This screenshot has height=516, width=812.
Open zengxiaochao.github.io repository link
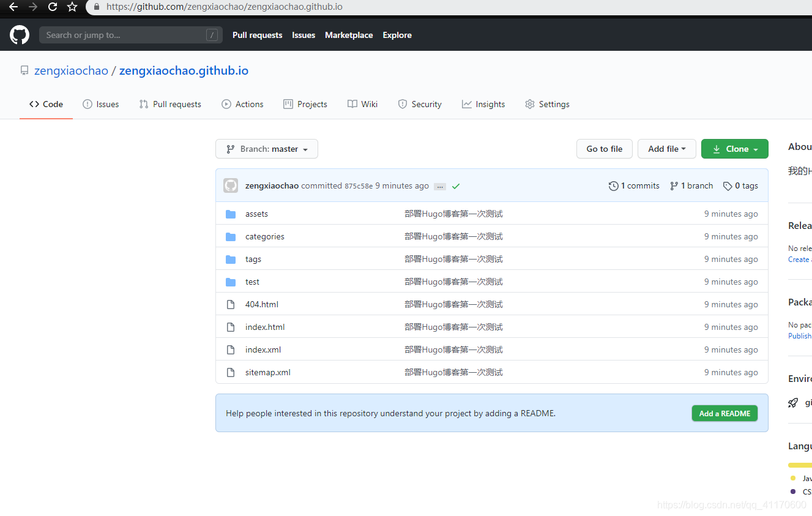[184, 70]
